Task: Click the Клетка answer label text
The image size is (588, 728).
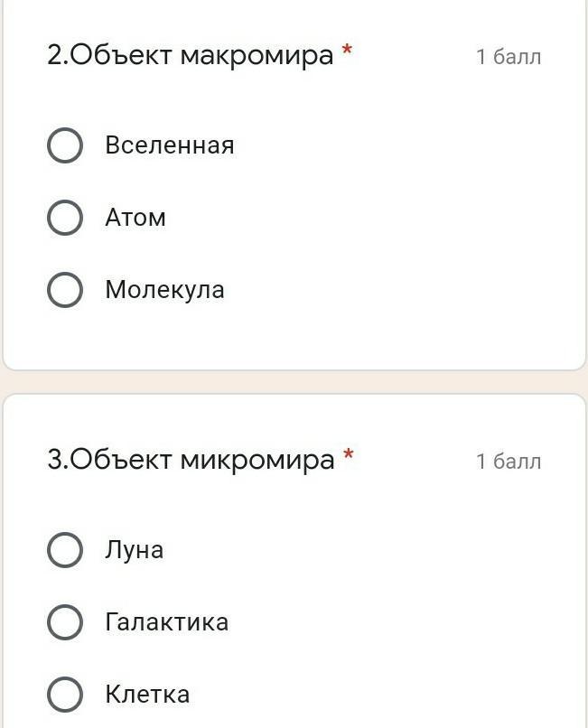Action: [147, 695]
